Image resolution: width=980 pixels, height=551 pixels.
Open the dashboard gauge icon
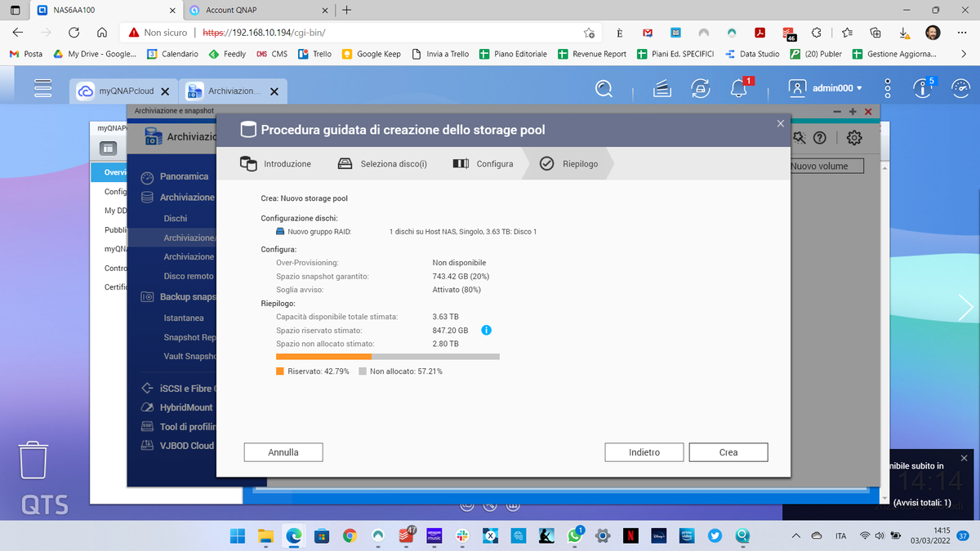(960, 88)
